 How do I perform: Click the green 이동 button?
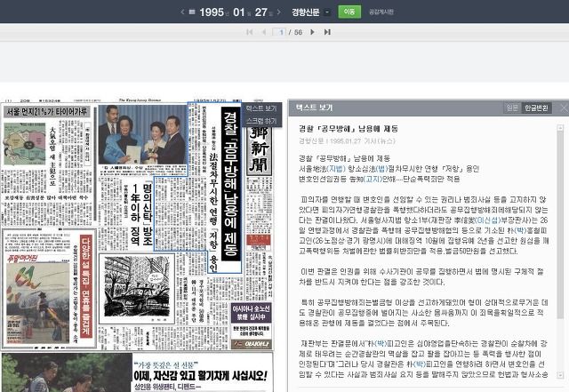point(349,12)
